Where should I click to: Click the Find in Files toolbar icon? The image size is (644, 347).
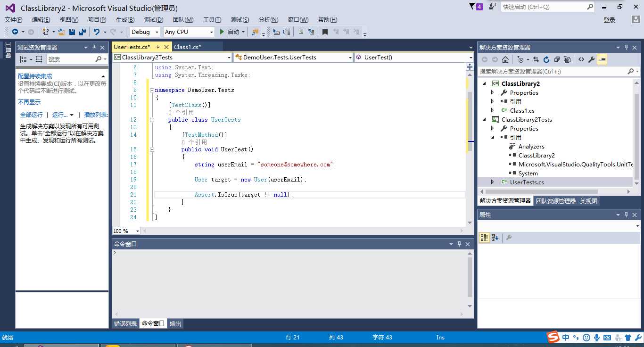click(x=255, y=32)
